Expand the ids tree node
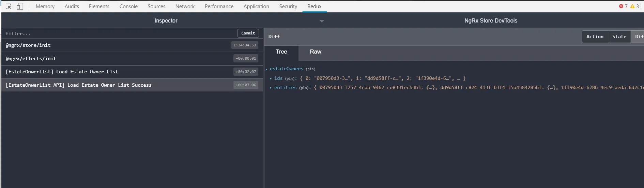 271,78
